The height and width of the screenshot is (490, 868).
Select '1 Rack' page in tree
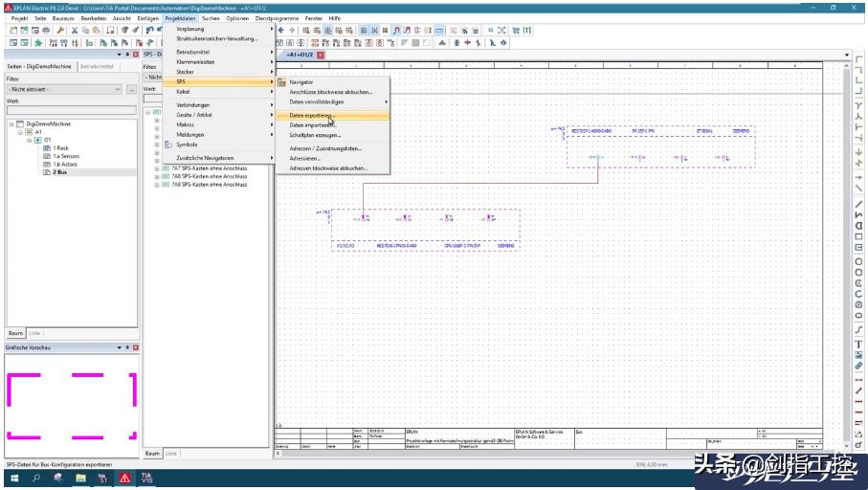click(x=60, y=148)
